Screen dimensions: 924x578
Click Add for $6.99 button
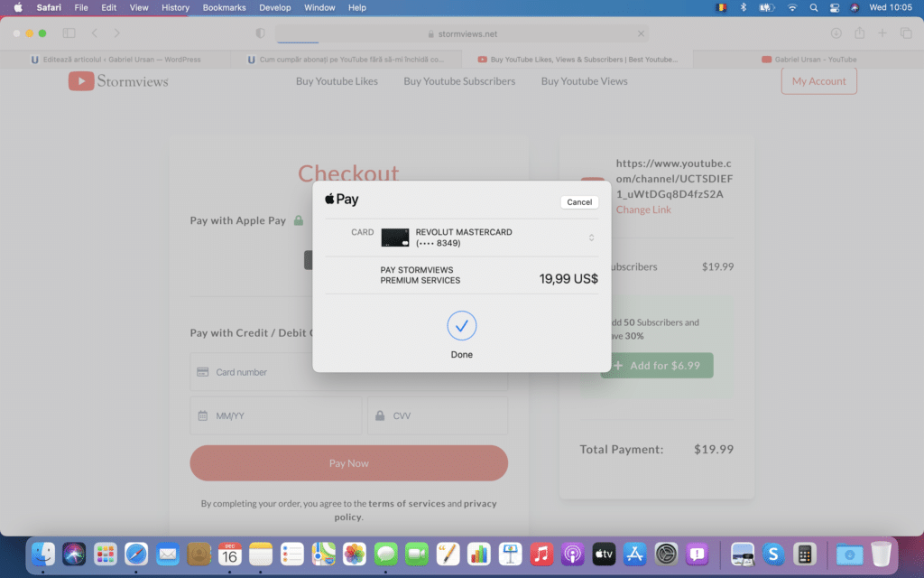point(657,366)
